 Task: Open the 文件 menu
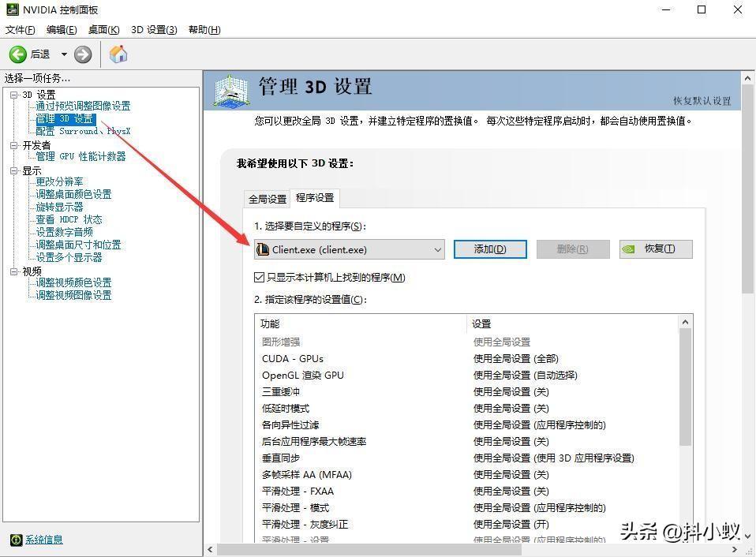(21, 30)
